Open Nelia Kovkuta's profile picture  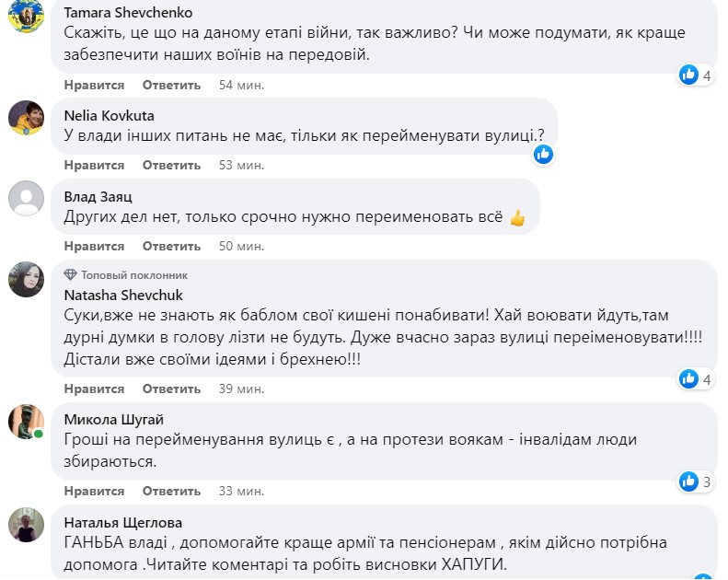pos(26,118)
